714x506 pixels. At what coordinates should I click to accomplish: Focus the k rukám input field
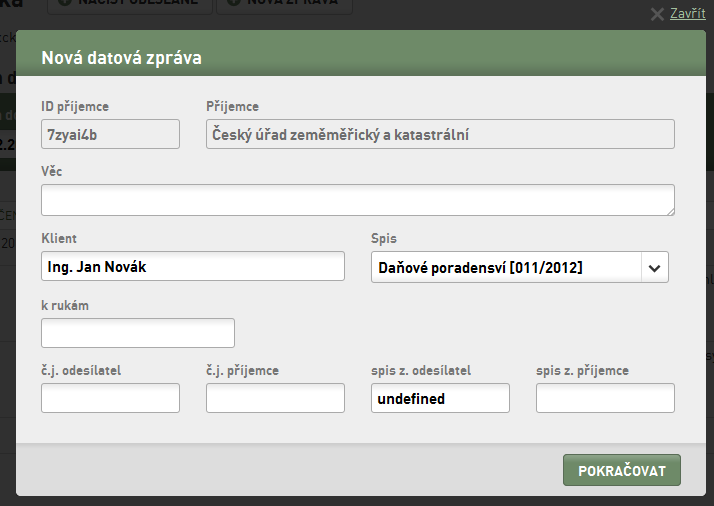[138, 333]
